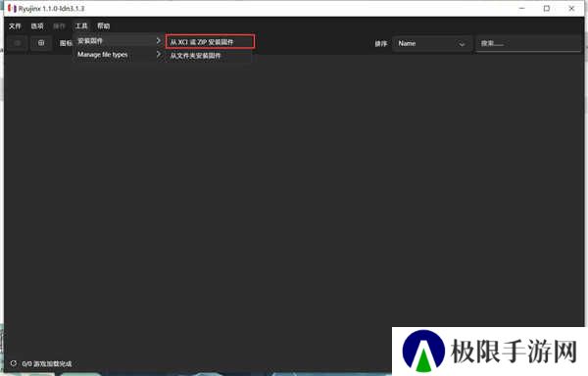
Task: Open the 文件 menu
Action: pyautogui.click(x=15, y=25)
